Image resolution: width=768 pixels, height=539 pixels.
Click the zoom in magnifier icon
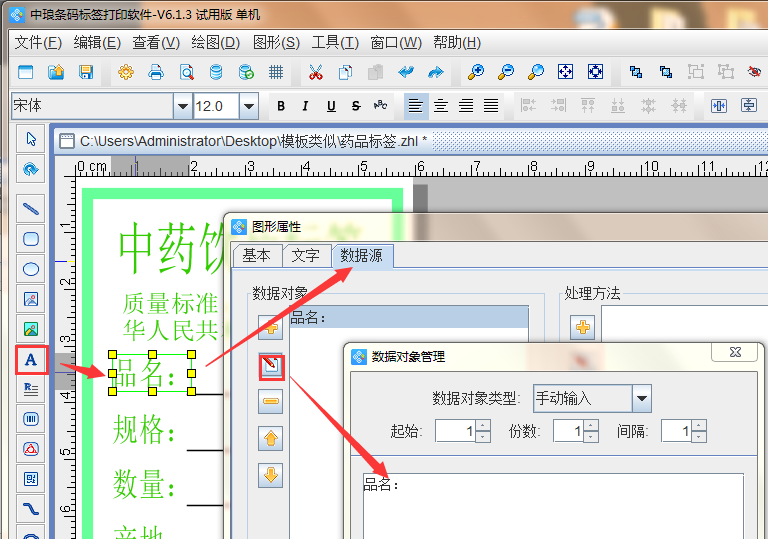[476, 72]
